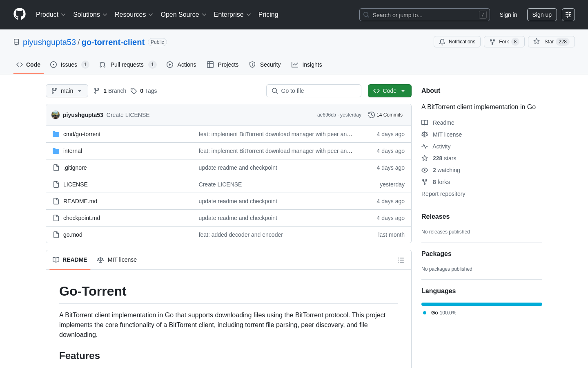Click the Readme book icon in About
The width and height of the screenshot is (588, 368).
425,123
